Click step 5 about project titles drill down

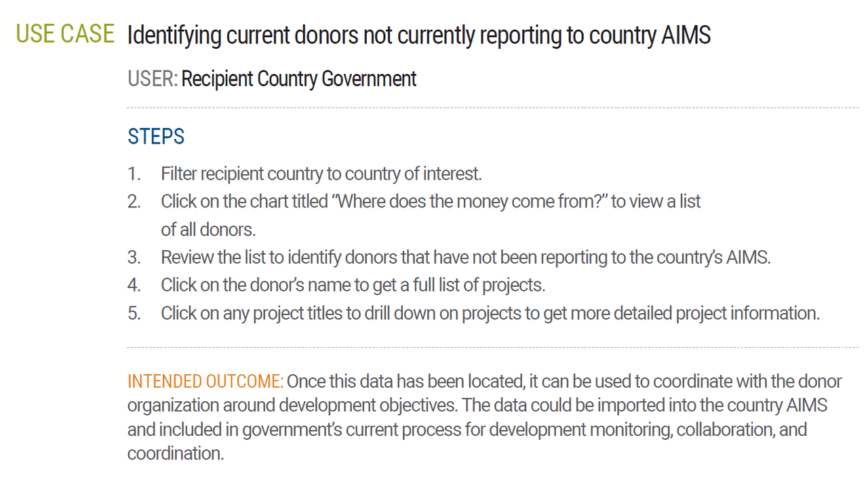tap(490, 313)
